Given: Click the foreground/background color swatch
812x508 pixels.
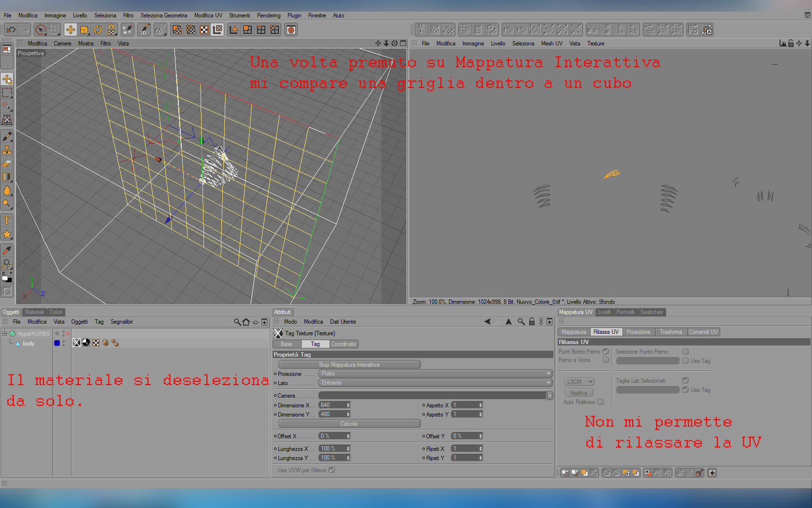Looking at the screenshot, I should point(7,278).
